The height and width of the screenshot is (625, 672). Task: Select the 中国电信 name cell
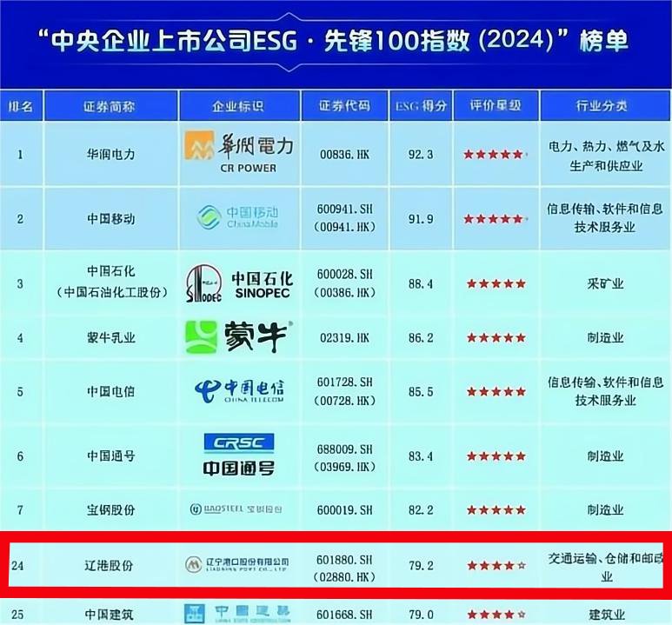click(x=111, y=391)
